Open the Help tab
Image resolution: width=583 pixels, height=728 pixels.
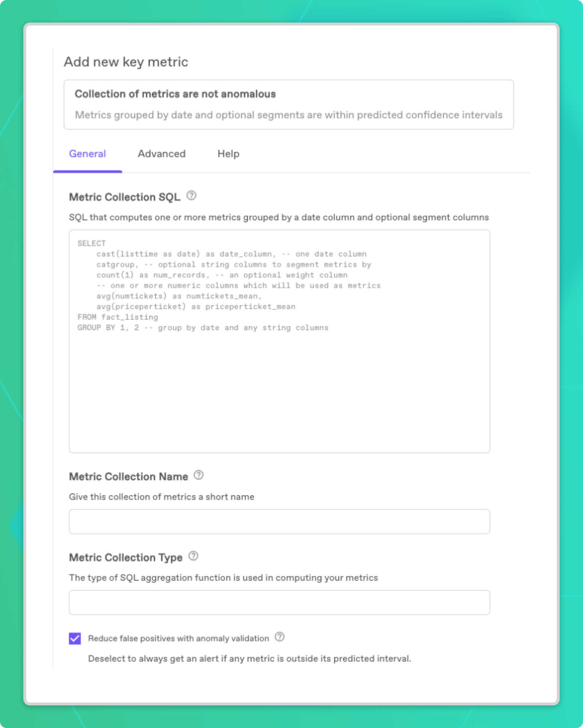coord(228,154)
